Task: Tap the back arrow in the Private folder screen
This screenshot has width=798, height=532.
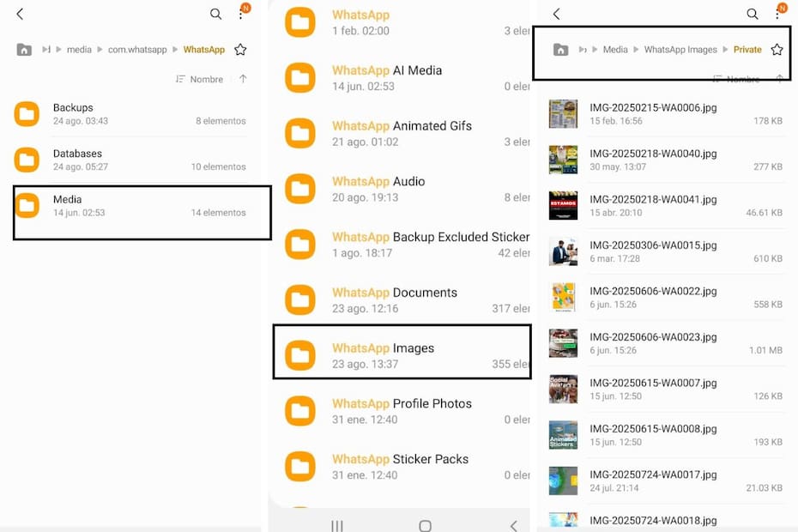Action: pos(556,14)
